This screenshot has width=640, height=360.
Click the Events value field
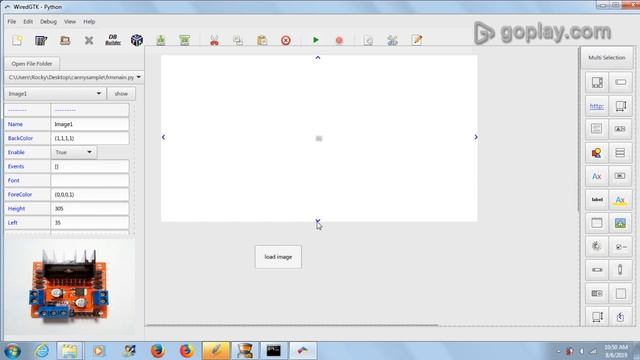click(90, 167)
